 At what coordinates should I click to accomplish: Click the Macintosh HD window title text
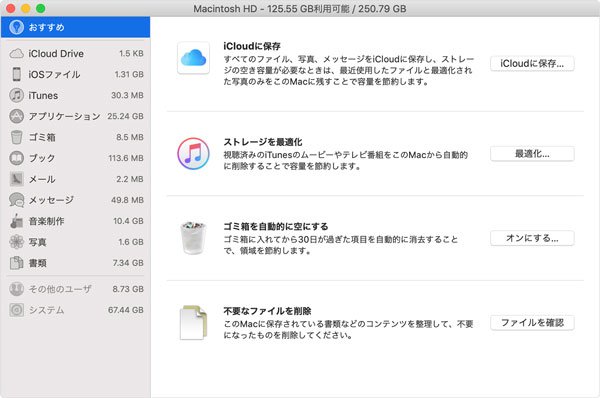(x=300, y=8)
